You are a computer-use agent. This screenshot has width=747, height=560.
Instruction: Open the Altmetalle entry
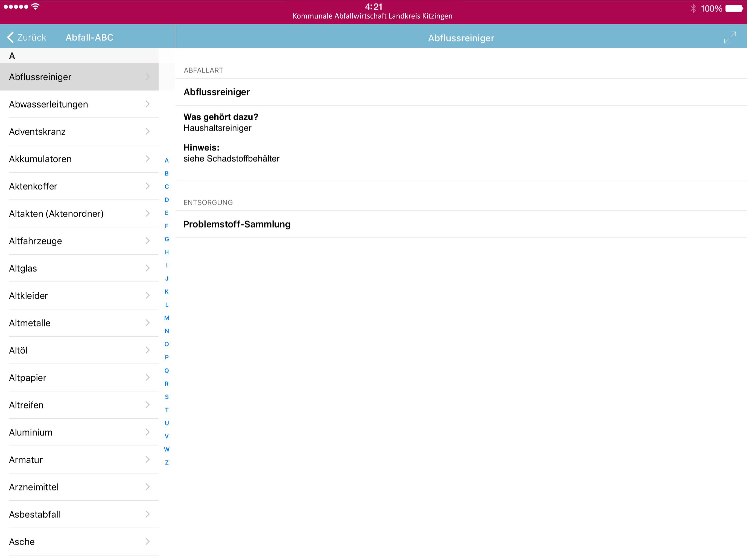pos(79,323)
